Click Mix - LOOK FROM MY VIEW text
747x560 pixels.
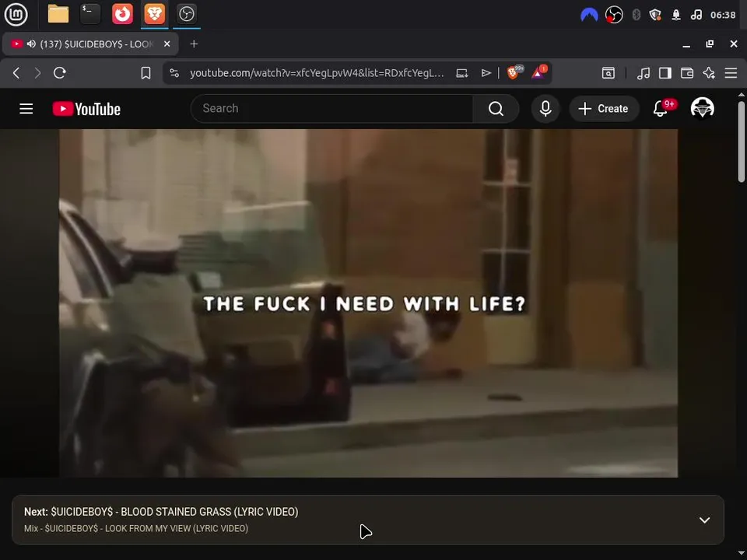[x=135, y=528]
